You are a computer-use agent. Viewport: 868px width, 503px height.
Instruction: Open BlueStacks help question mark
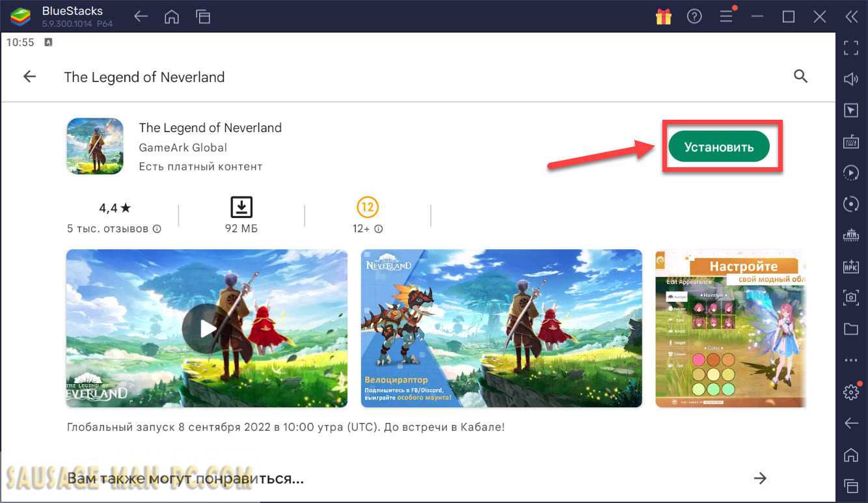(695, 17)
